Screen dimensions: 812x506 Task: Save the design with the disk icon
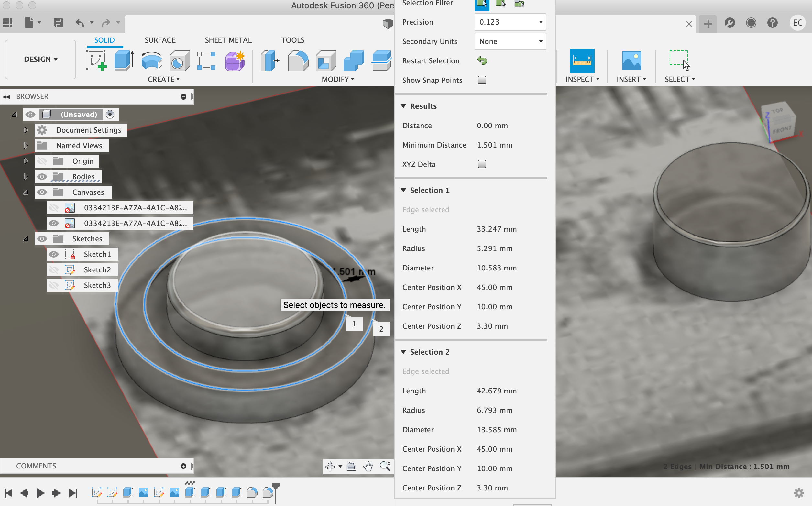(x=58, y=23)
